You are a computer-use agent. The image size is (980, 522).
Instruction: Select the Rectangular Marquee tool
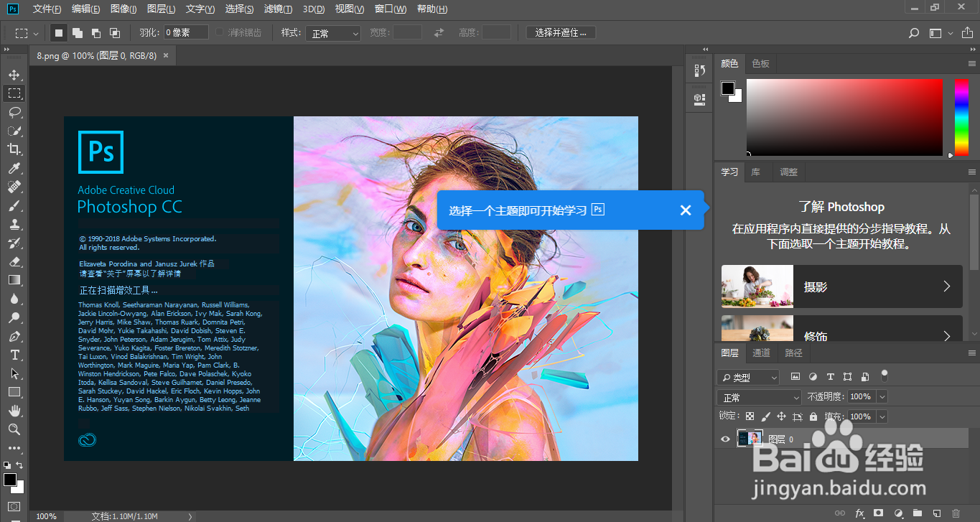14,93
